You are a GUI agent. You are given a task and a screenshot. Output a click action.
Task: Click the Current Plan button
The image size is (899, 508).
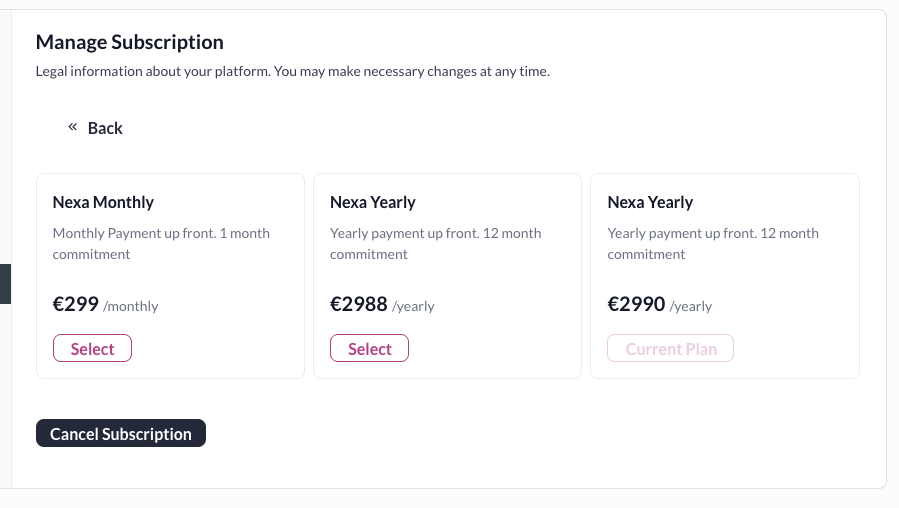671,349
